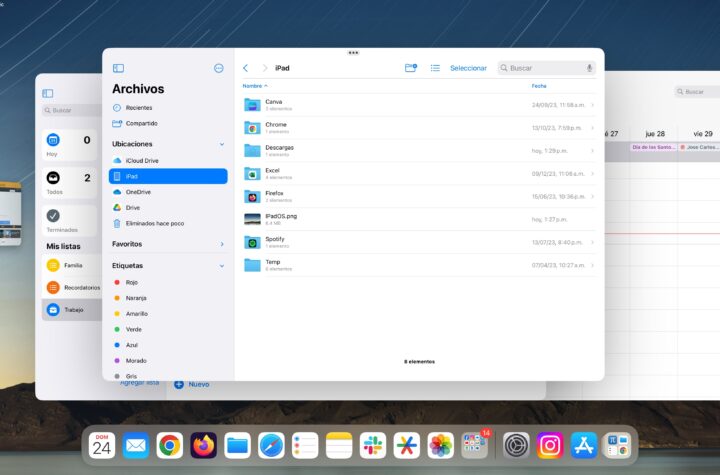The image size is (720, 475).
Task: Open Todos card in Reminders window
Action: pyautogui.click(x=69, y=183)
